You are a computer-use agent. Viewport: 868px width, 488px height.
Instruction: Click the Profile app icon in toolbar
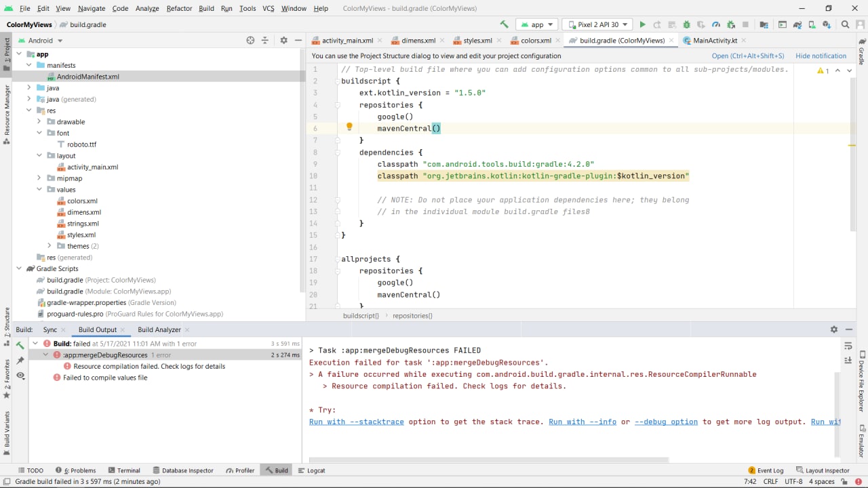point(716,24)
